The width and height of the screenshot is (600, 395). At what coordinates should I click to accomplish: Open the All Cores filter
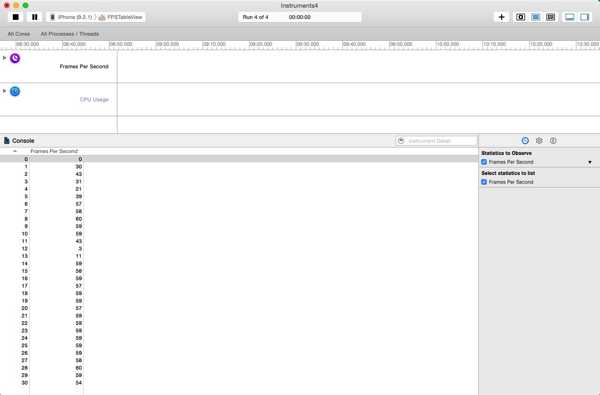[x=19, y=34]
